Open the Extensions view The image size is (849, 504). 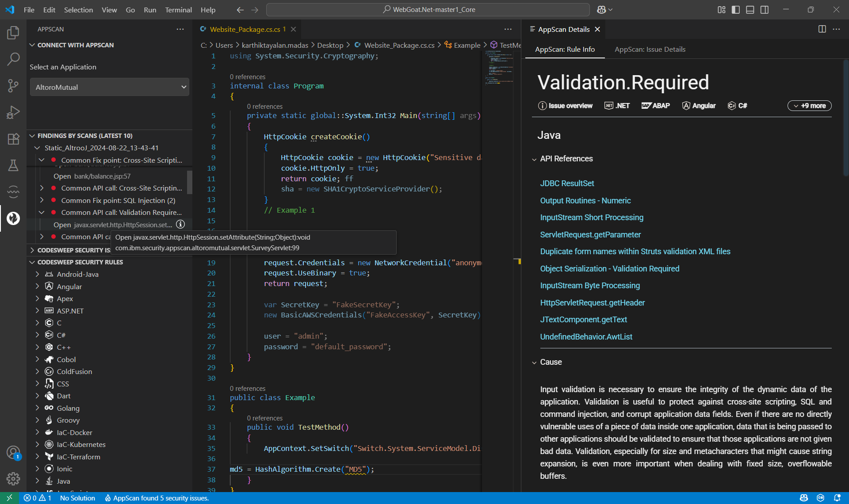point(13,139)
